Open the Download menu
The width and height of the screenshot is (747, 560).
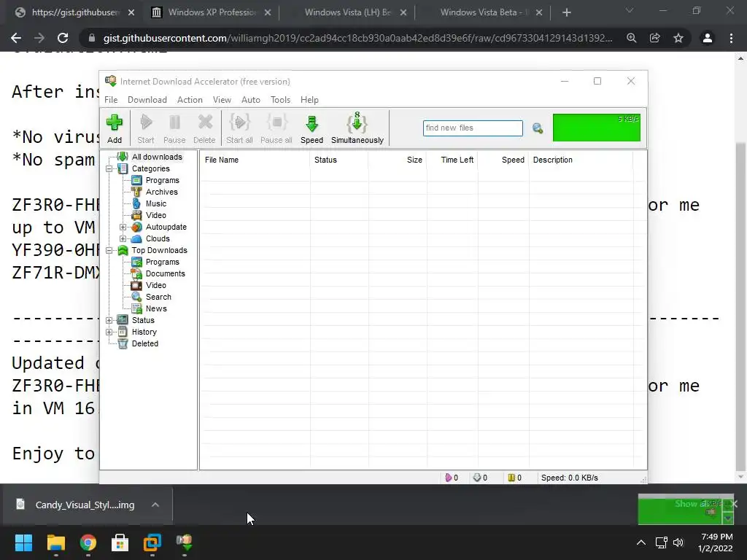[x=147, y=99]
